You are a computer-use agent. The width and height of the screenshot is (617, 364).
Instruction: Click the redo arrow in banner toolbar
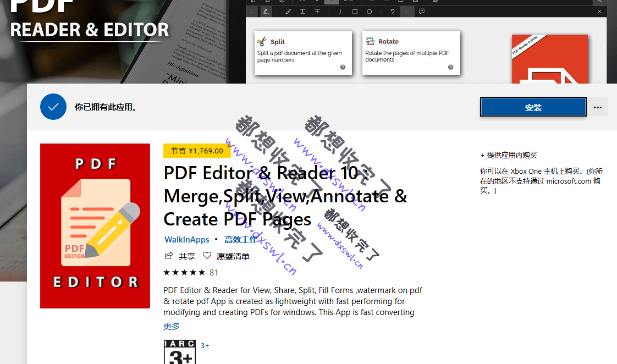(407, 12)
